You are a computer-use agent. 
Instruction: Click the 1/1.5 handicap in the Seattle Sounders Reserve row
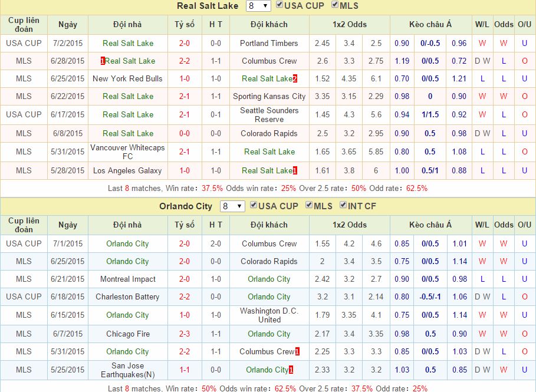click(x=430, y=115)
